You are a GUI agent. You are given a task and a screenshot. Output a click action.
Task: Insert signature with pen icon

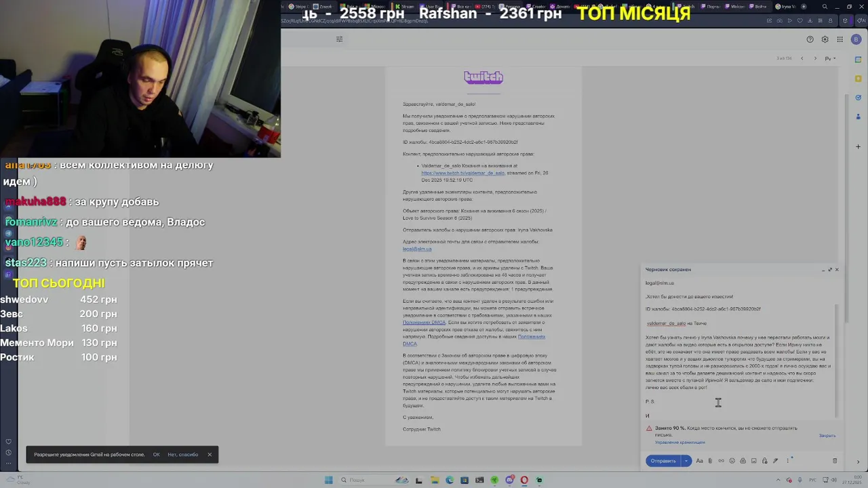click(775, 461)
